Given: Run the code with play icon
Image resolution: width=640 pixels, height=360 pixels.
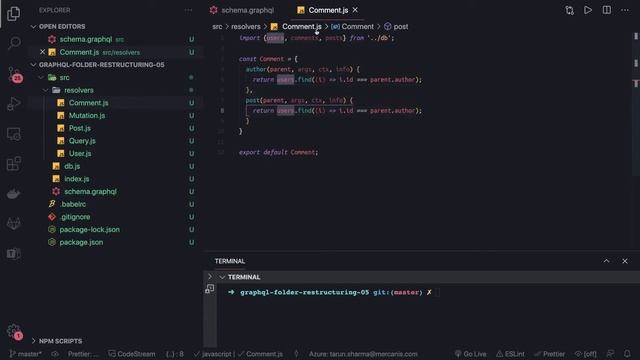Looking at the screenshot, I should [588, 10].
